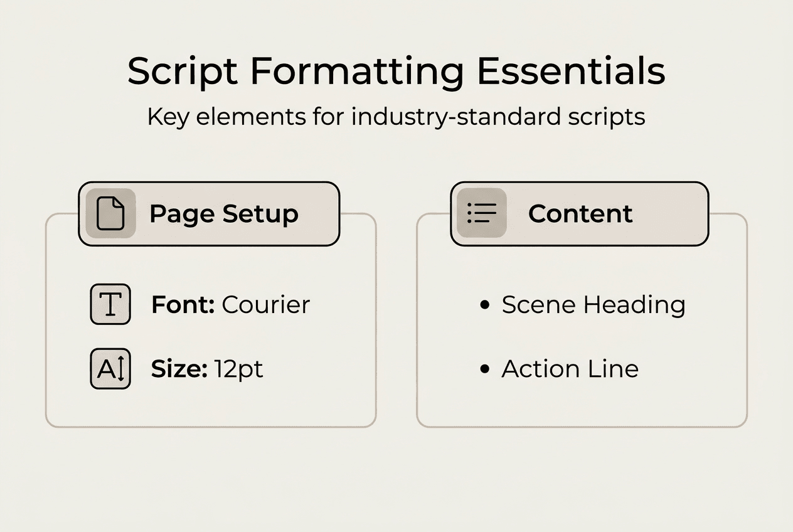This screenshot has width=793, height=532.
Task: Click the text size icon beside 12pt
Action: click(110, 369)
